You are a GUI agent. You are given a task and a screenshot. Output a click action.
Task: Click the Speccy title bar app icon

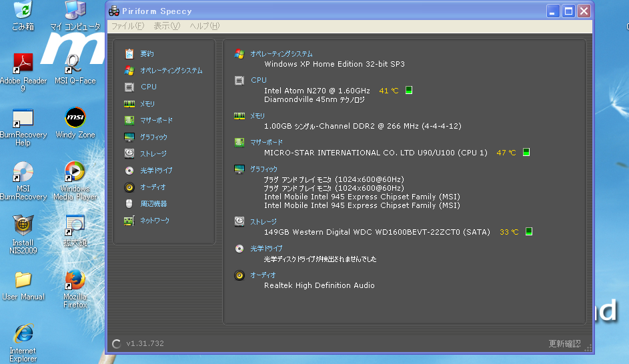(114, 11)
